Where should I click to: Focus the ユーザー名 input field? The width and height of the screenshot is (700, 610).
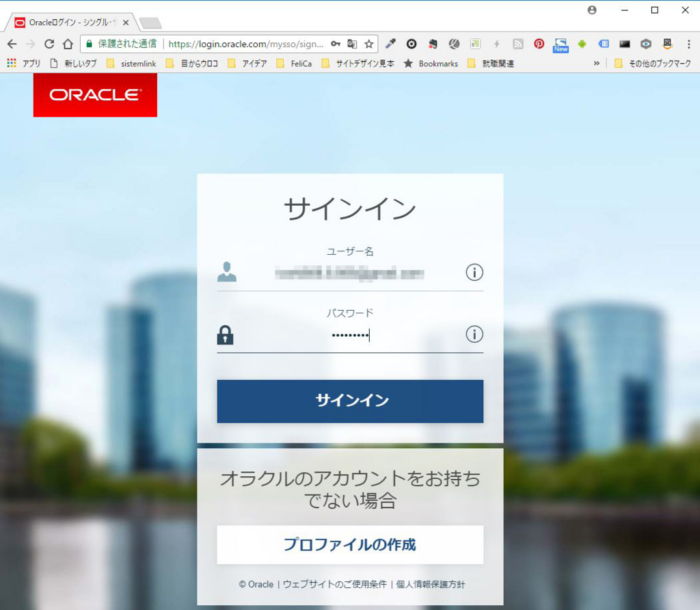[x=350, y=272]
